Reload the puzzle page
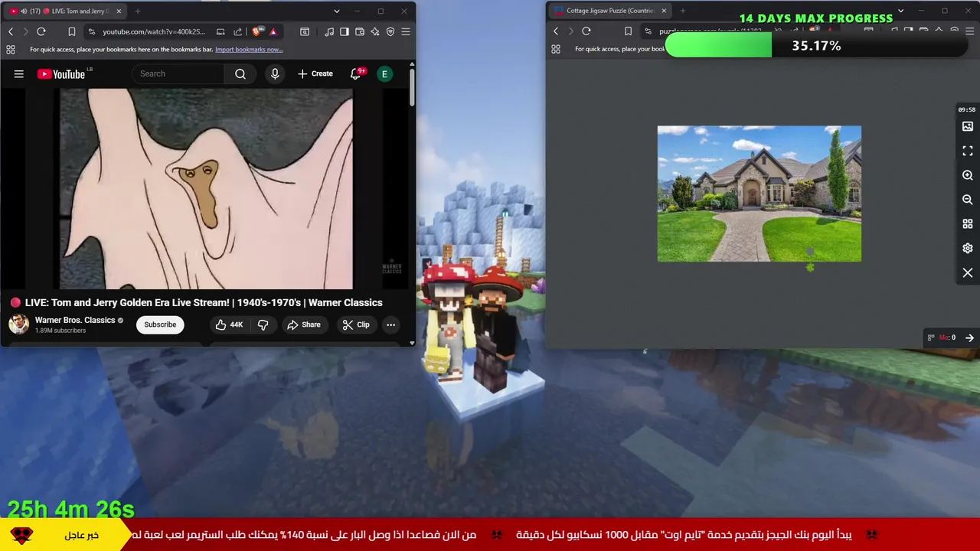Image resolution: width=980 pixels, height=551 pixels. [x=586, y=31]
